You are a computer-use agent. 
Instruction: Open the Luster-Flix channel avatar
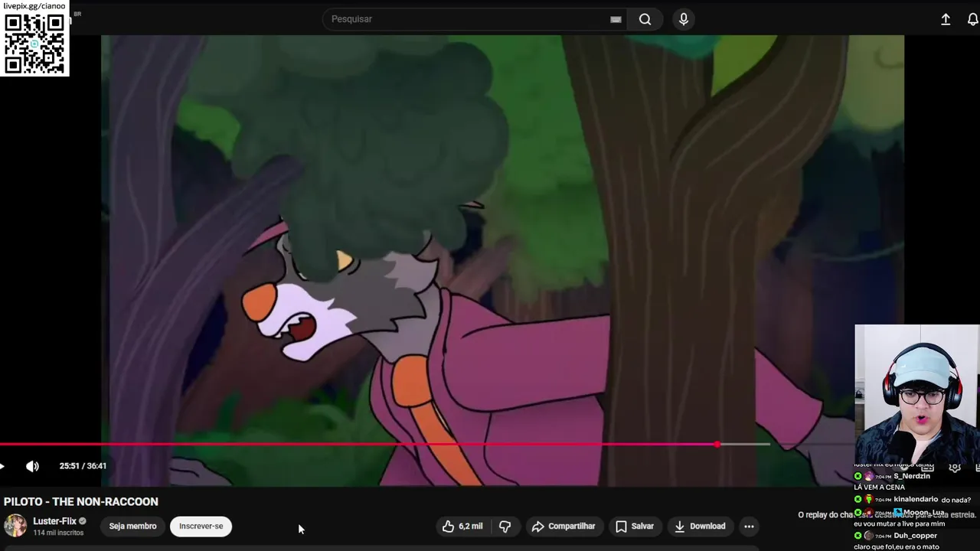click(x=15, y=526)
